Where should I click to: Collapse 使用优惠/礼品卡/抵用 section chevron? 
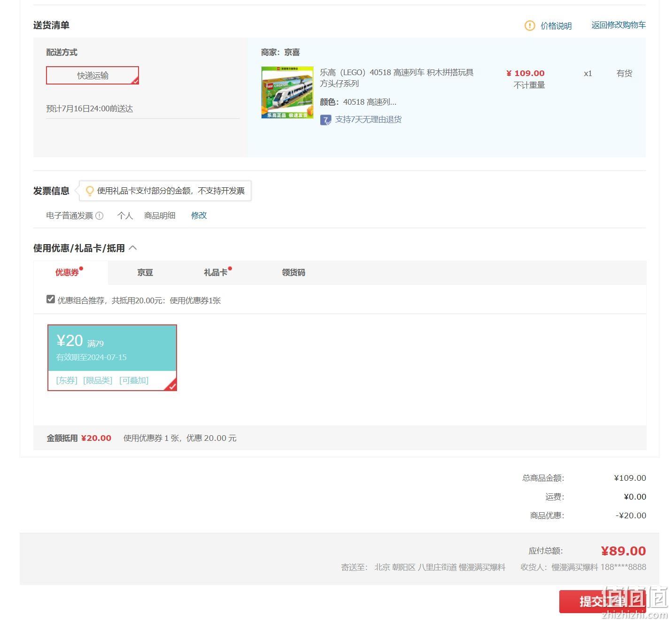click(133, 248)
